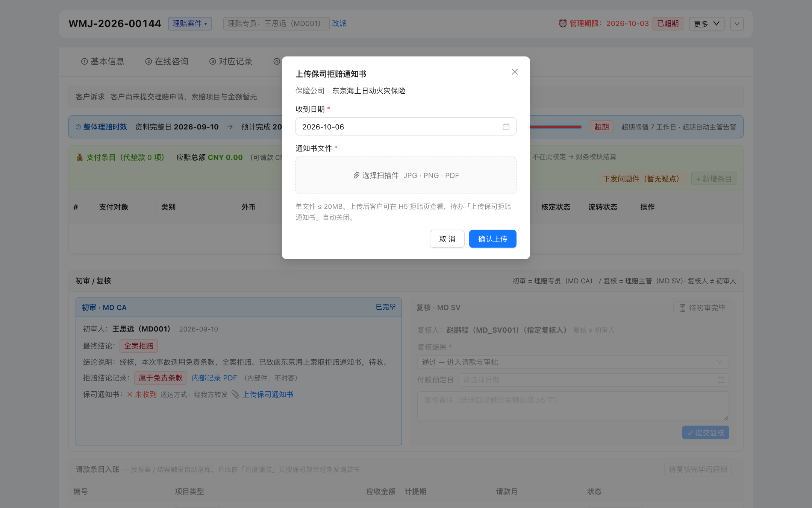Edit the 收到日期 date field

(406, 127)
